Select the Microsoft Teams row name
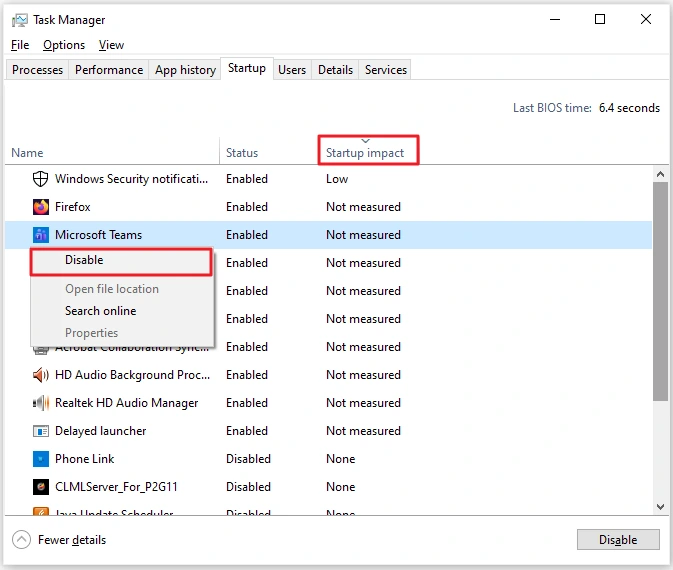The height and width of the screenshot is (570, 673). pos(98,235)
